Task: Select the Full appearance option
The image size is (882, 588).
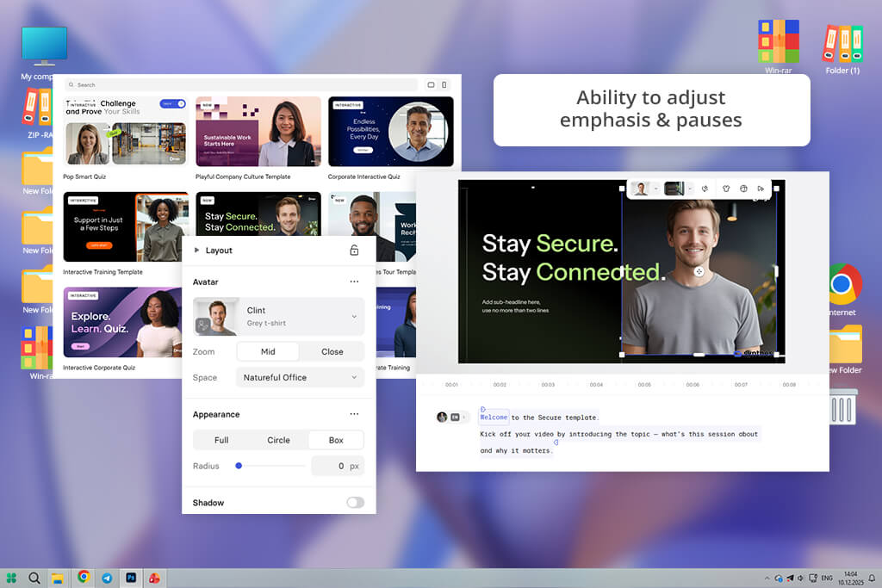Action: pos(221,440)
